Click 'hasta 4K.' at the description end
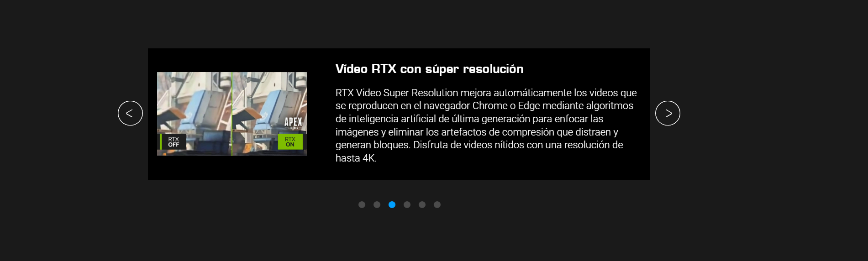 coord(356,158)
